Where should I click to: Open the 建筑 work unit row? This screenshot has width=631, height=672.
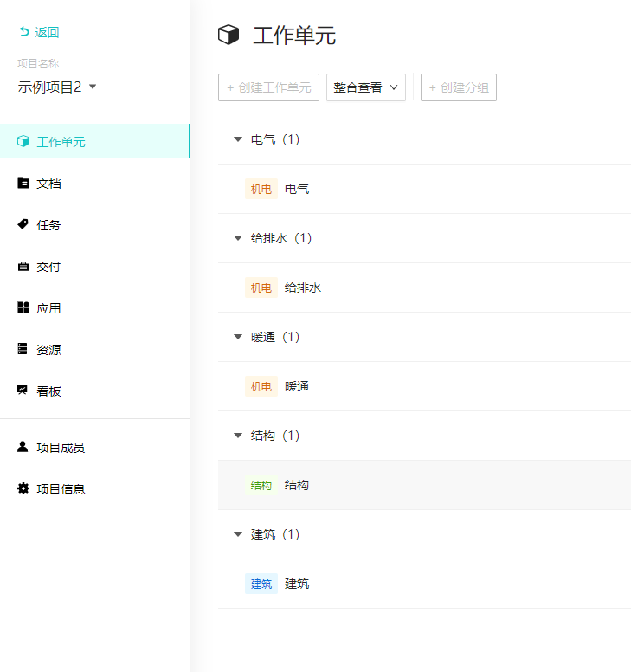click(x=424, y=584)
